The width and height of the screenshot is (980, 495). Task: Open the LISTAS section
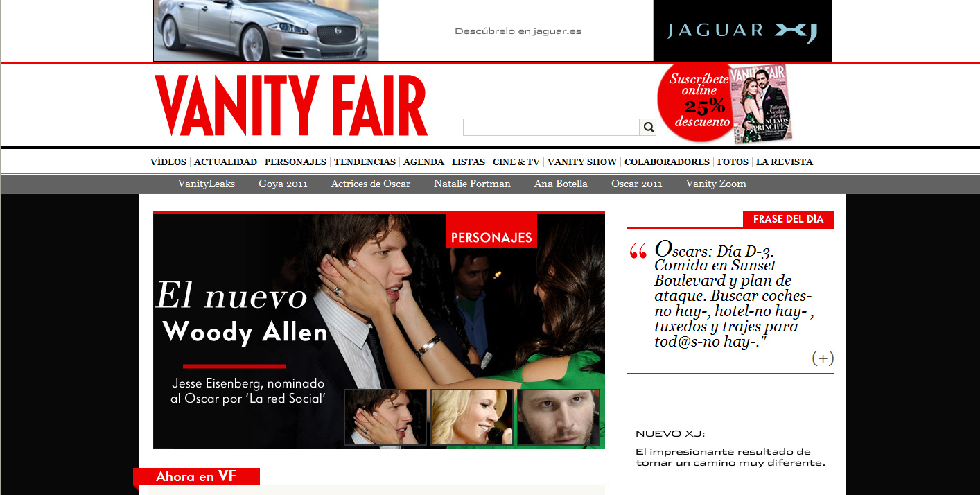[x=469, y=162]
